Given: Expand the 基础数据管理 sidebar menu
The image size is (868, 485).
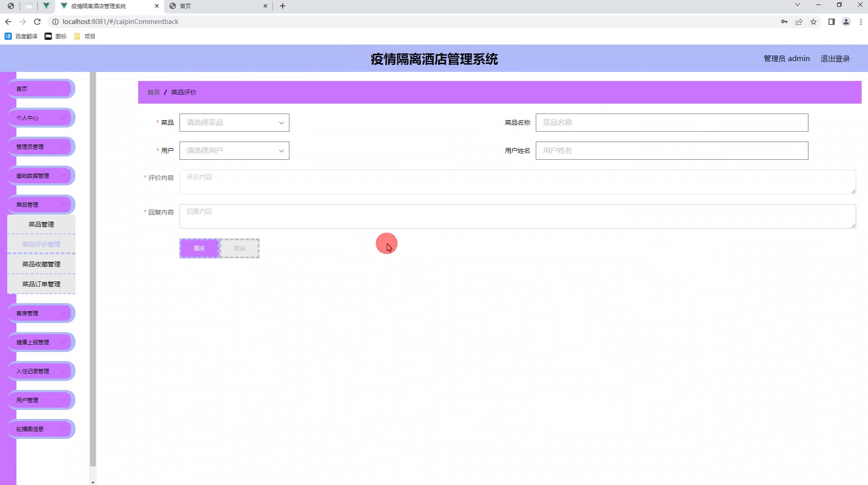Looking at the screenshot, I should pyautogui.click(x=41, y=176).
